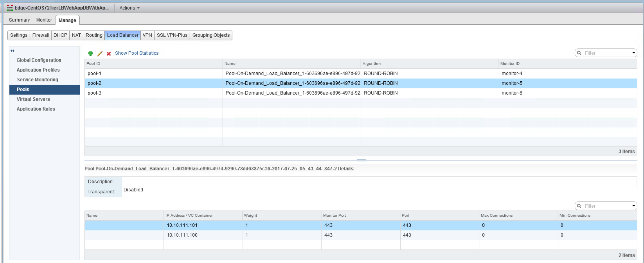Open the Firewall sub-tab

(x=41, y=35)
